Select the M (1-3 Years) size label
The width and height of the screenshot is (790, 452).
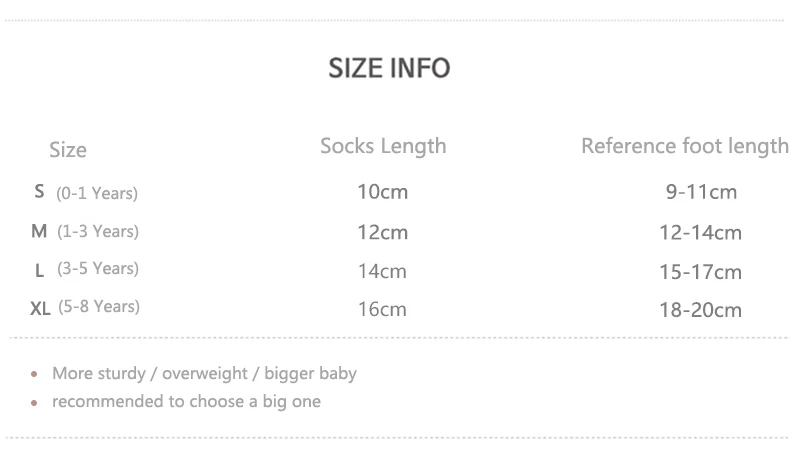[85, 231]
